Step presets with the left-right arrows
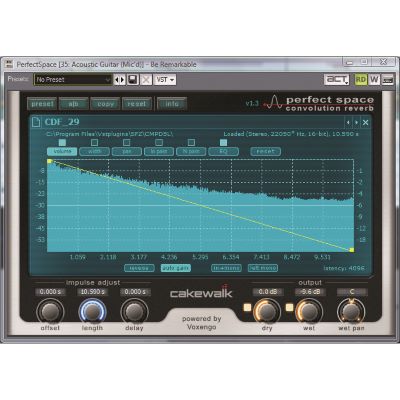Screen dimensions: 400x400 (119, 80)
